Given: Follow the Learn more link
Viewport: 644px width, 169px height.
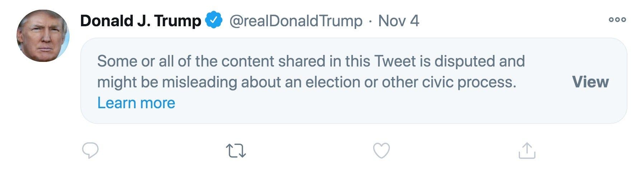Looking at the screenshot, I should [136, 103].
